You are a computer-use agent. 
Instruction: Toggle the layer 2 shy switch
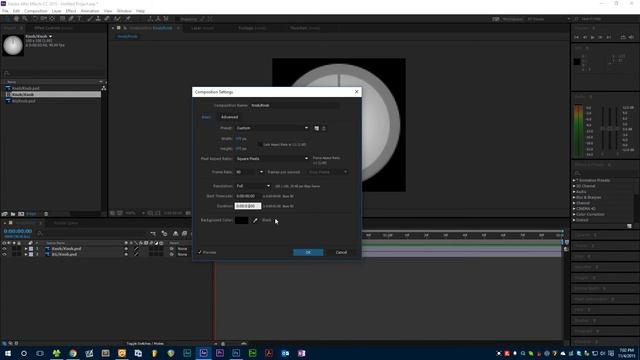[x=126, y=254]
